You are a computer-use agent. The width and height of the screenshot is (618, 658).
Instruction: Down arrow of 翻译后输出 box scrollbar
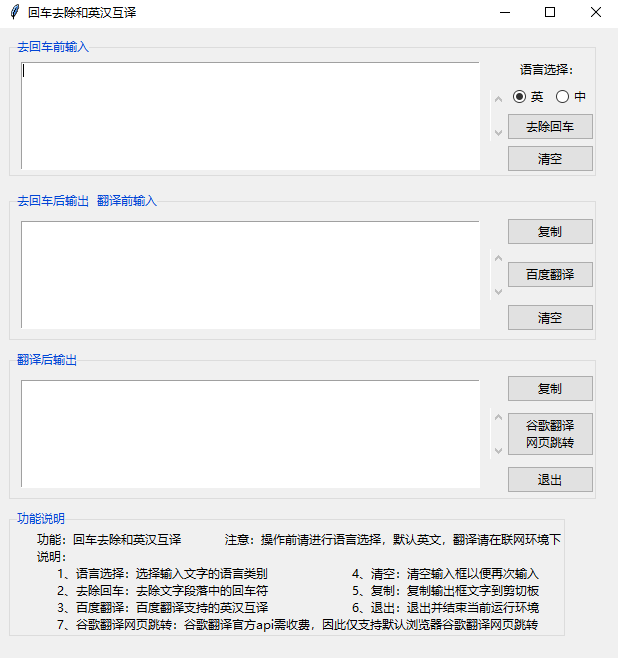pyautogui.click(x=498, y=451)
